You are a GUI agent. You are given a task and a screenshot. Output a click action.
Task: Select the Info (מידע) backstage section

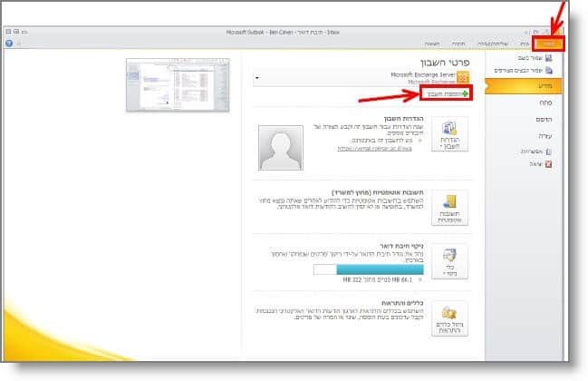[524, 86]
